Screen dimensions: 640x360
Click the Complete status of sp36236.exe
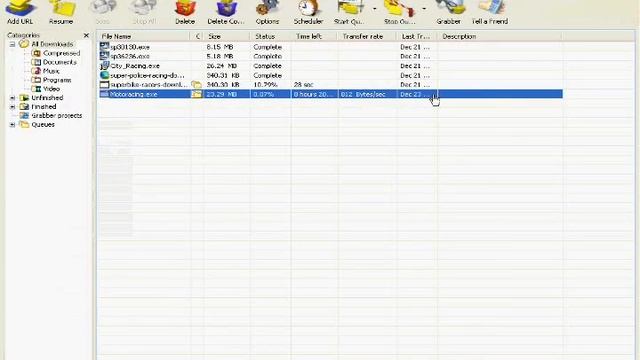tap(267, 56)
